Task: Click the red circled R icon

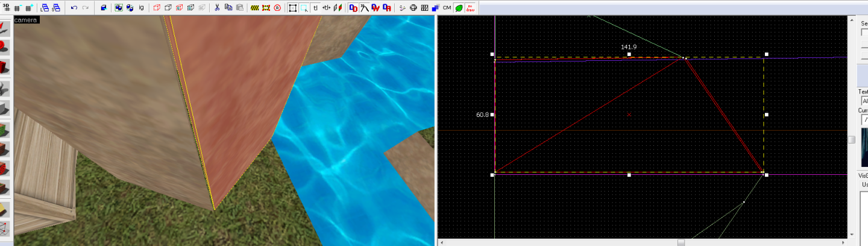Action: click(277, 8)
